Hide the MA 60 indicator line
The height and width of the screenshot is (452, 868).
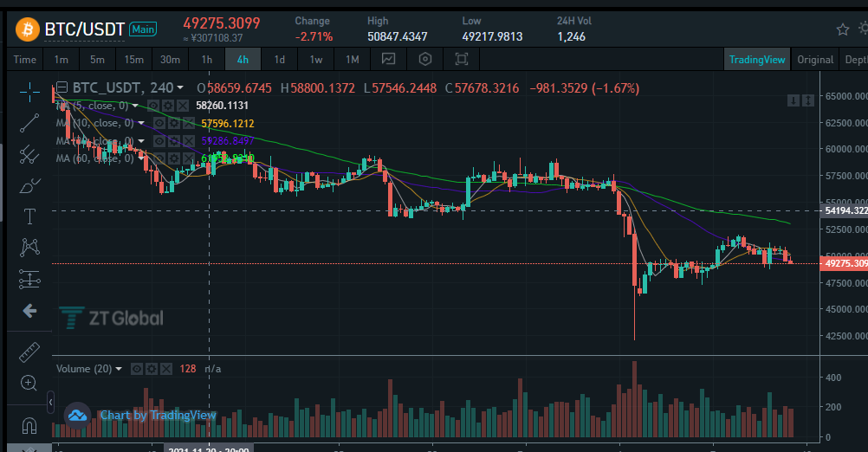159,158
